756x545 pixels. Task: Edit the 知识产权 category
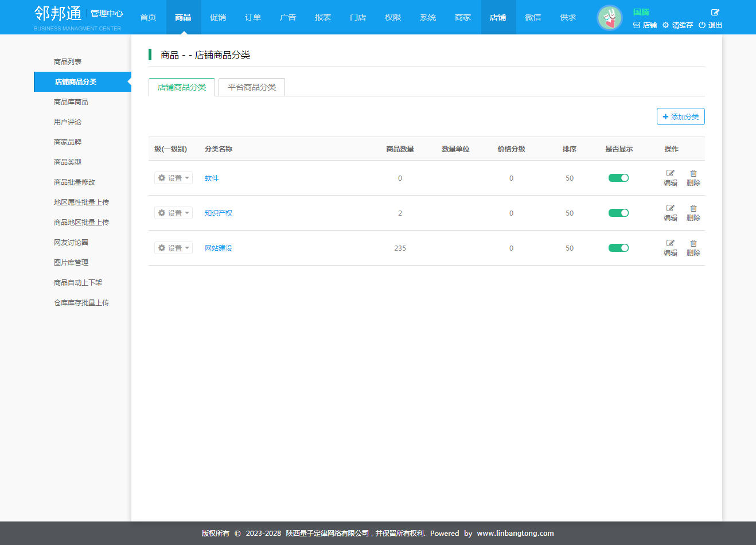pyautogui.click(x=670, y=213)
